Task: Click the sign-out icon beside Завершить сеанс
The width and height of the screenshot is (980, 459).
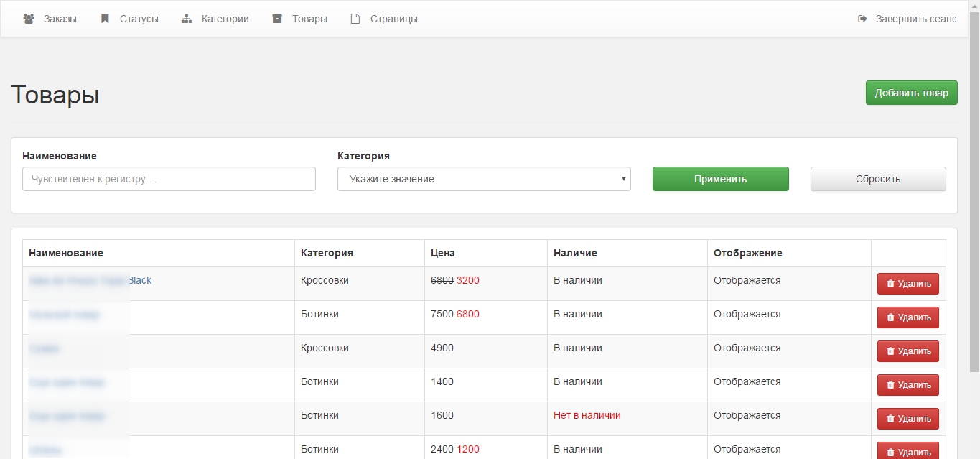Action: (x=862, y=19)
